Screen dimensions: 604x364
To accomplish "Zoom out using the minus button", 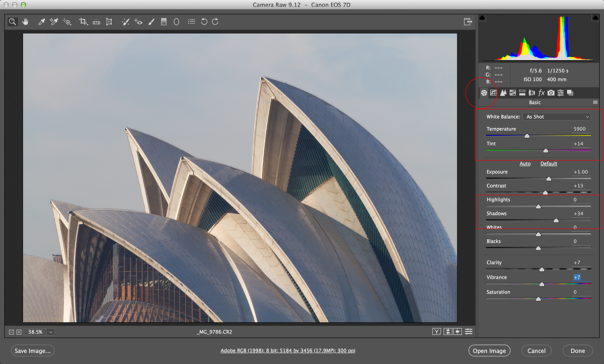I will [x=12, y=332].
